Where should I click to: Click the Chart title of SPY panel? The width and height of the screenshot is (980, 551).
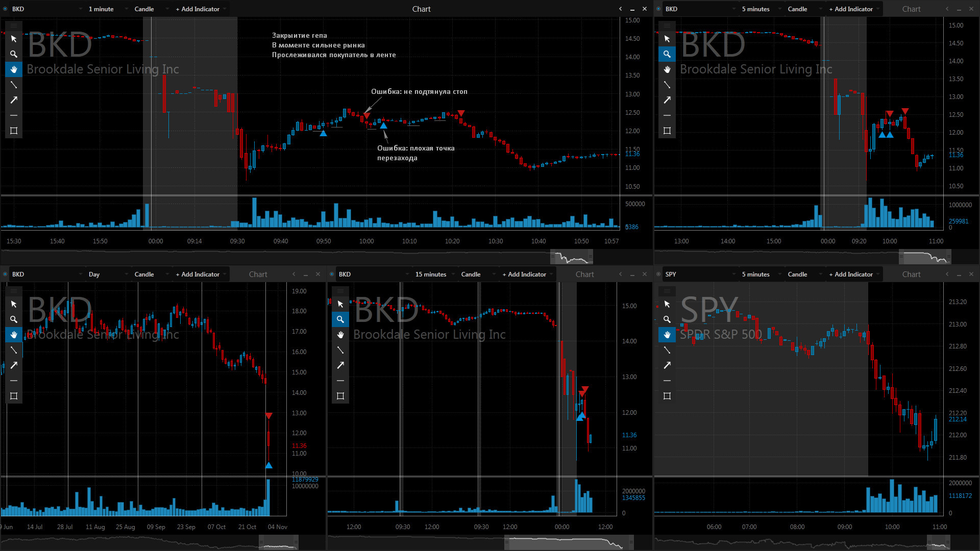912,274
